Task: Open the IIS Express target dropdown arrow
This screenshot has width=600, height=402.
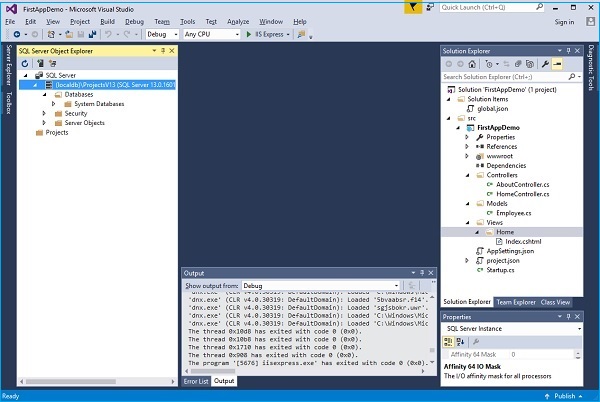Action: [288, 34]
